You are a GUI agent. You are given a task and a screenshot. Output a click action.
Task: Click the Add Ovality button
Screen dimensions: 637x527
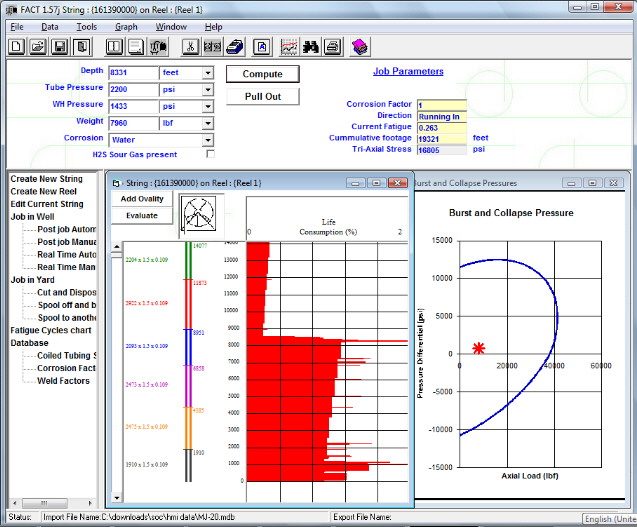pos(143,199)
